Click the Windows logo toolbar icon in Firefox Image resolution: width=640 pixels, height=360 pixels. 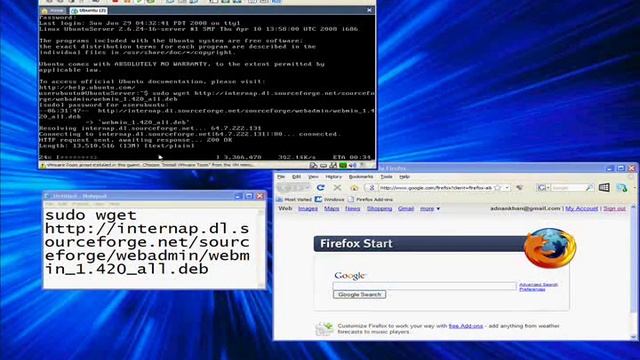coord(604,187)
